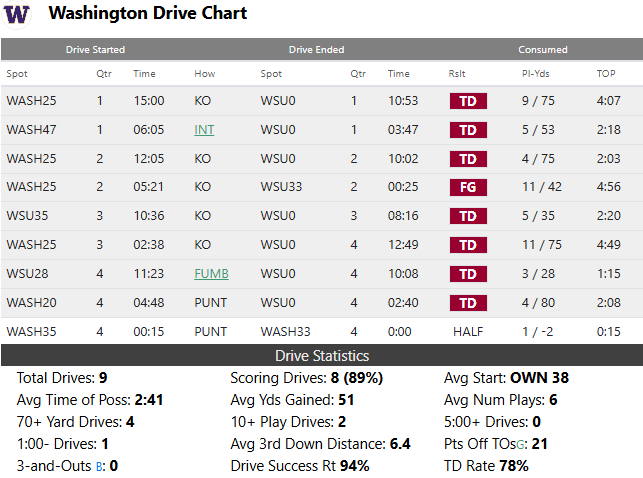Click the WASH33 end spot cell
The image size is (643, 478).
(x=286, y=332)
